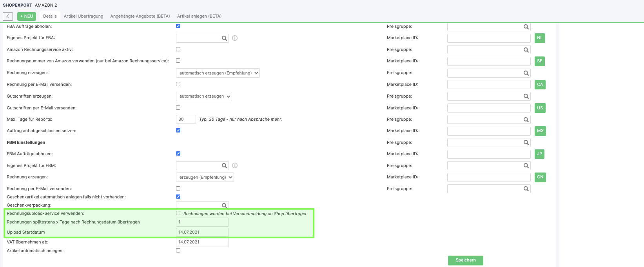Open FBM Rechnung erzeugen dropdown
Image resolution: width=644 pixels, height=267 pixels.
(x=205, y=177)
